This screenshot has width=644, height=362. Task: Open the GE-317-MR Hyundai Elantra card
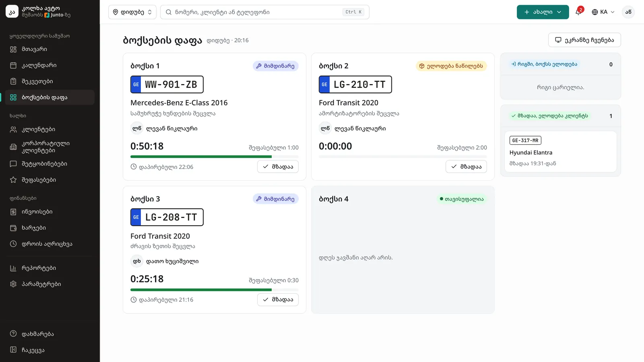pos(561,152)
